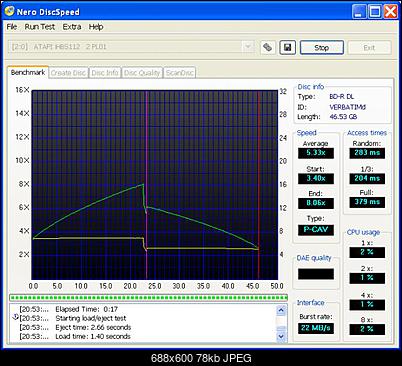Stop the running benchmark test
Image resolution: width=402 pixels, height=366 pixels.
(x=322, y=48)
